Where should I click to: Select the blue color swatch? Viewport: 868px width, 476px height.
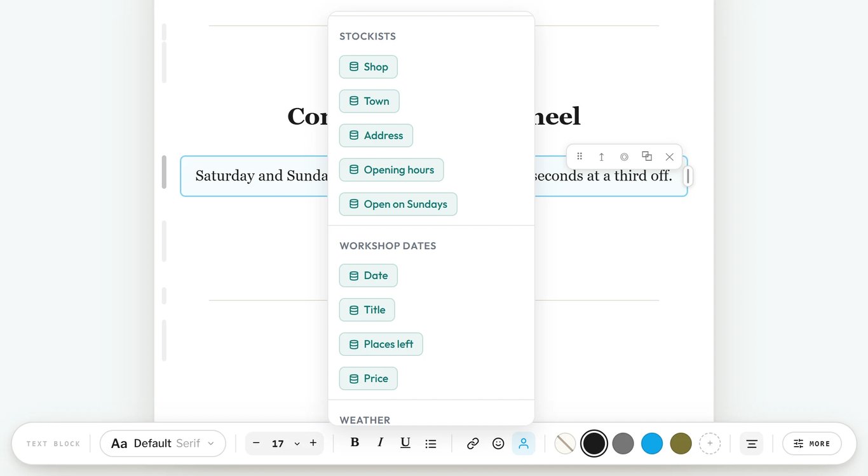652,444
